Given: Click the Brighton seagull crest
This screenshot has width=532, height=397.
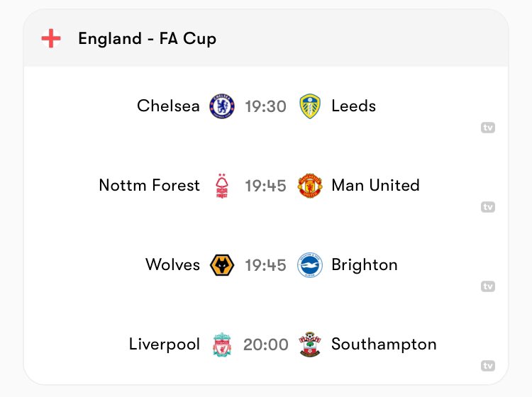Looking at the screenshot, I should [x=310, y=265].
